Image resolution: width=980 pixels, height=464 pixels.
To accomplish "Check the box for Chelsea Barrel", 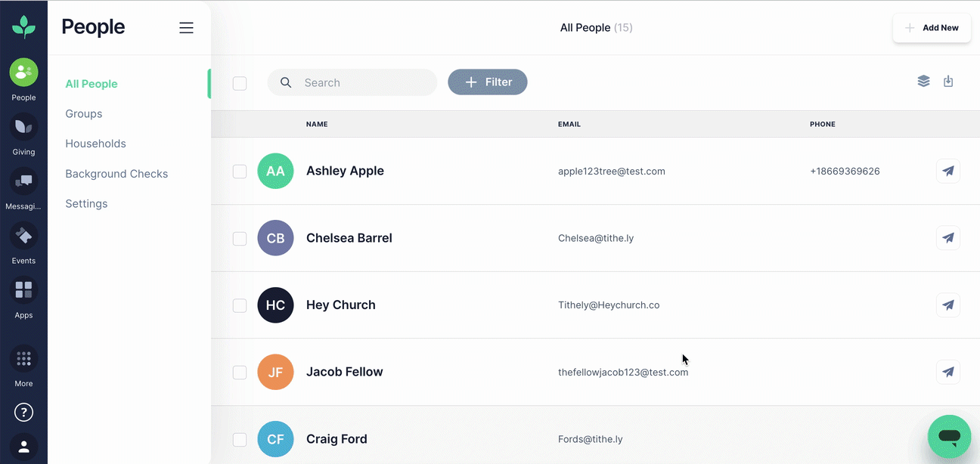I will pos(240,238).
